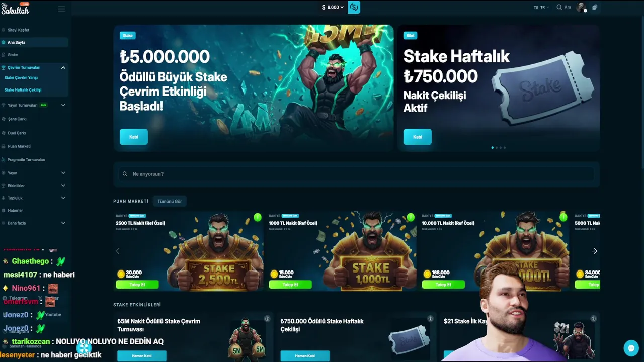Click the user avatar in the header

tap(581, 7)
